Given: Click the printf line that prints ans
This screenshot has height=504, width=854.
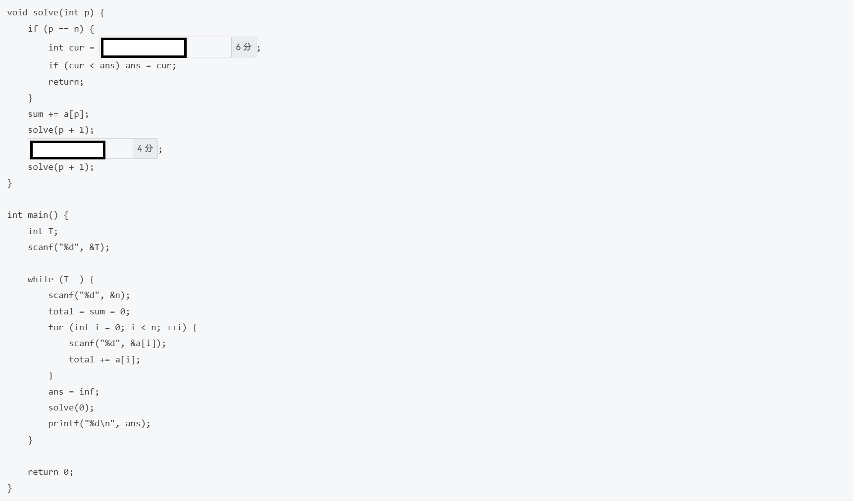Looking at the screenshot, I should click(99, 423).
